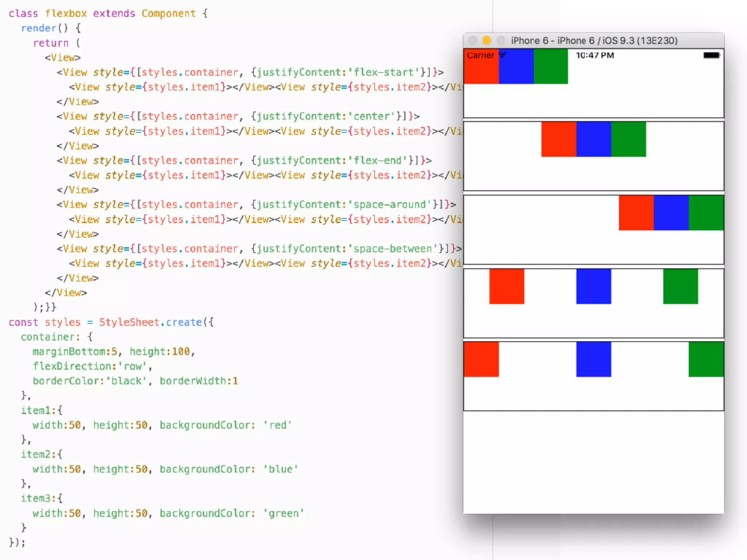The width and height of the screenshot is (747, 560).
Task: Tap the blue square in the third, flex-end container
Action: 671,213
